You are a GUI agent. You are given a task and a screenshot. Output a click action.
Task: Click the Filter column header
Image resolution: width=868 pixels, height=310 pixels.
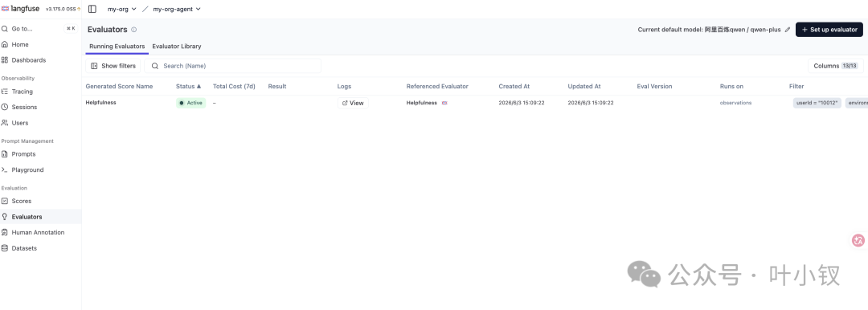796,87
